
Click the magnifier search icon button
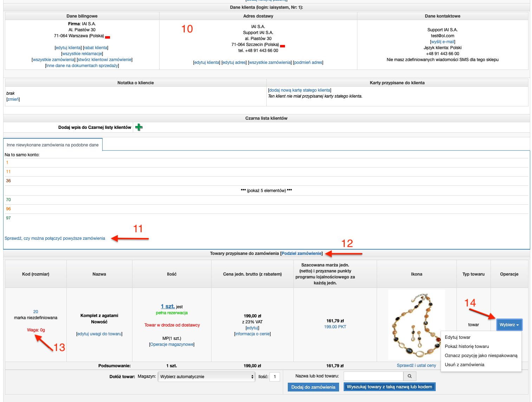coord(410,376)
